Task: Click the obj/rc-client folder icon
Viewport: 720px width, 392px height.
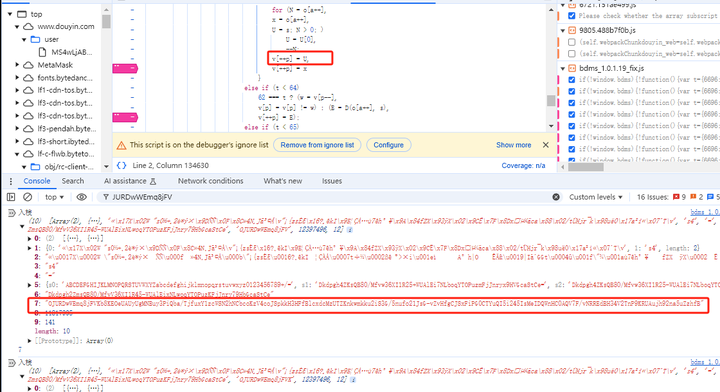Action: point(35,167)
